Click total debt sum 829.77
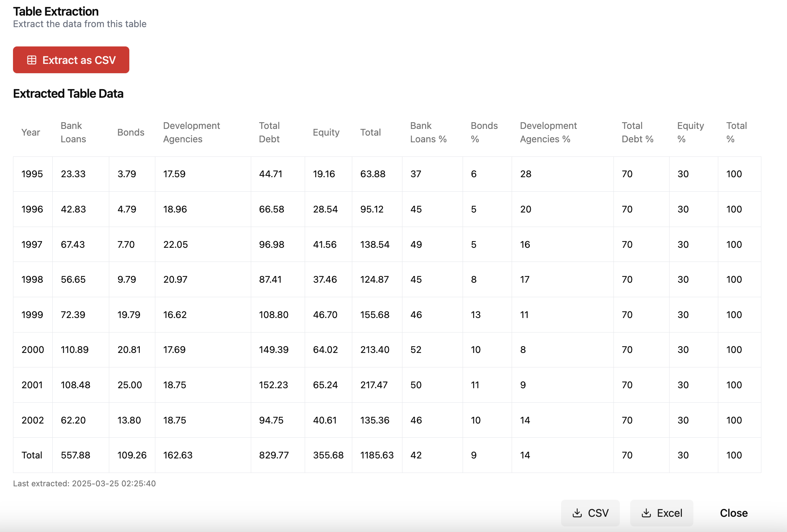 click(274, 455)
